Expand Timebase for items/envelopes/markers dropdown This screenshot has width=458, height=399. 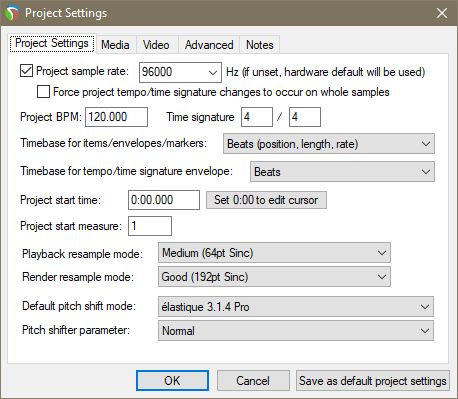329,144
